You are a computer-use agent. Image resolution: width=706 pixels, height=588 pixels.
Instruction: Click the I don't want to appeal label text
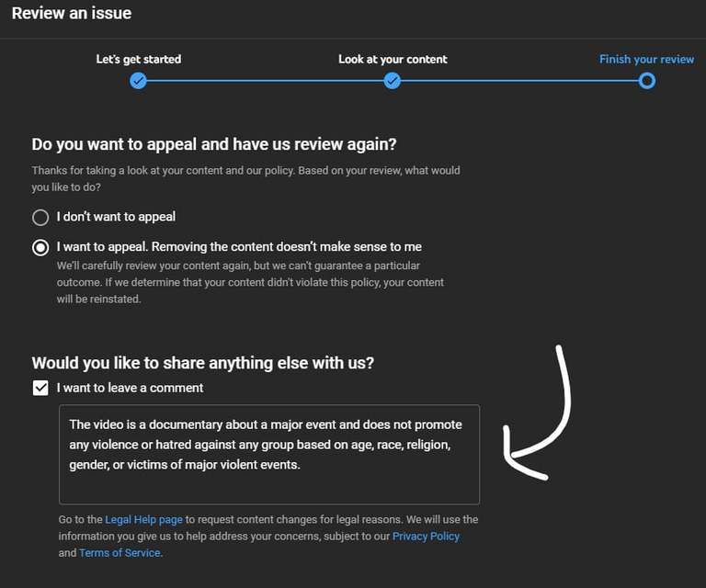click(x=116, y=217)
